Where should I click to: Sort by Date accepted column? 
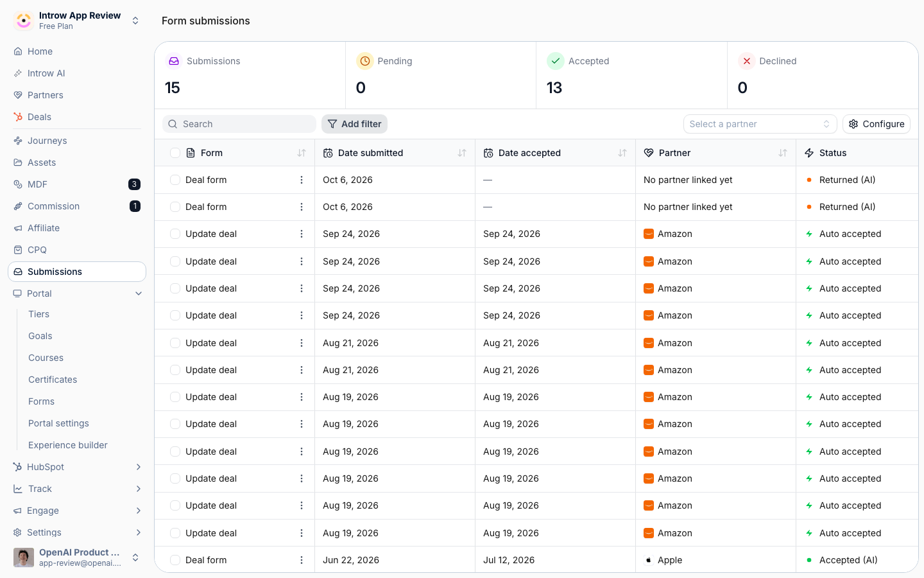coord(622,153)
